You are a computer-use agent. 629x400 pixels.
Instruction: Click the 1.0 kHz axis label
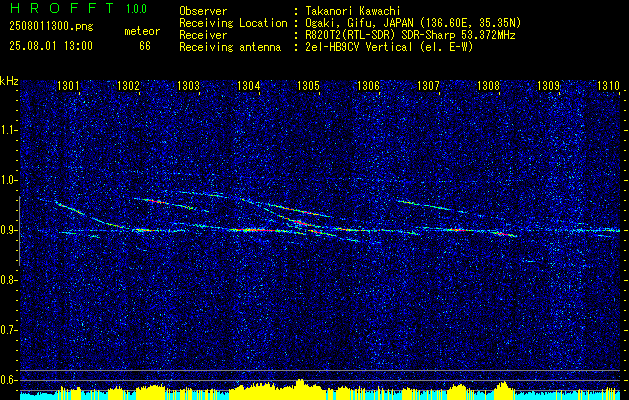pos(9,180)
